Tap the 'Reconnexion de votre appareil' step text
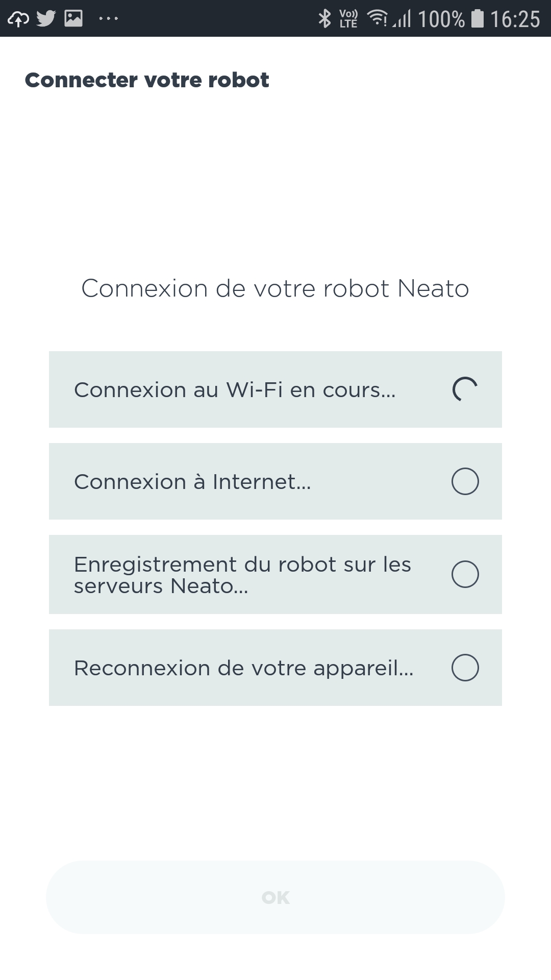This screenshot has height=980, width=551. tap(243, 668)
